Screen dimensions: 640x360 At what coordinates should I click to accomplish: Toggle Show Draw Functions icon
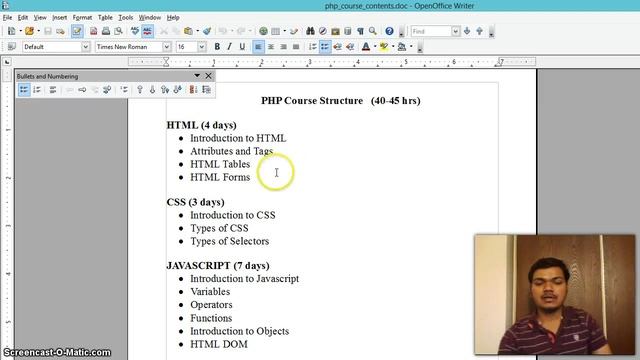point(294,31)
